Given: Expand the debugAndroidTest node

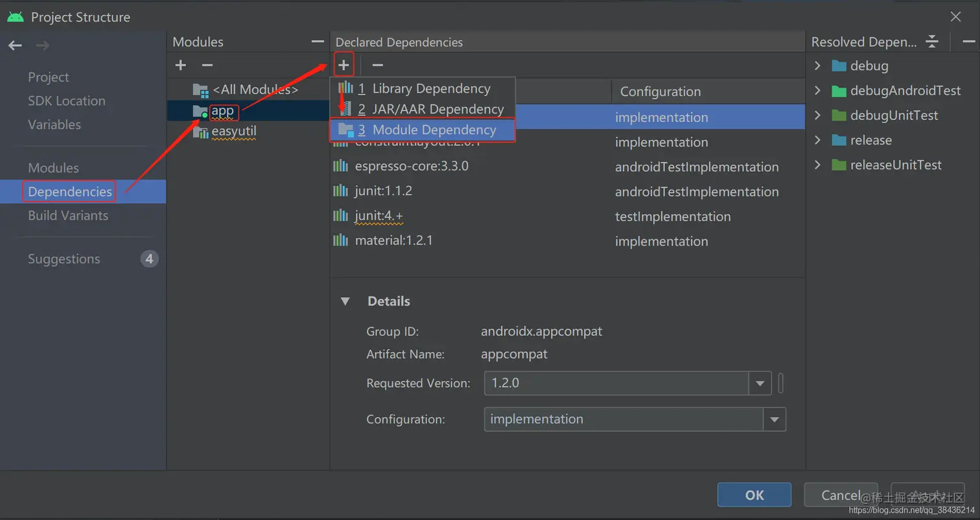Looking at the screenshot, I should click(x=818, y=91).
